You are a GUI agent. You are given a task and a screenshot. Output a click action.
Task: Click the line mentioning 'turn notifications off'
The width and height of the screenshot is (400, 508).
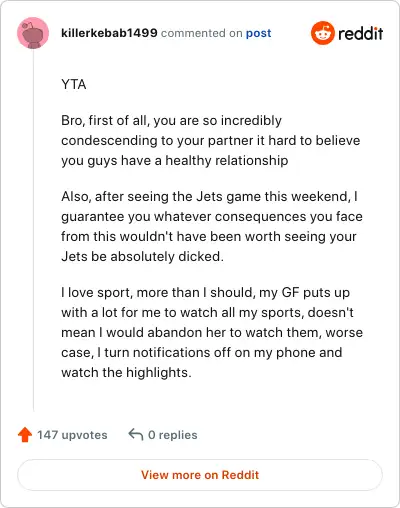202,352
